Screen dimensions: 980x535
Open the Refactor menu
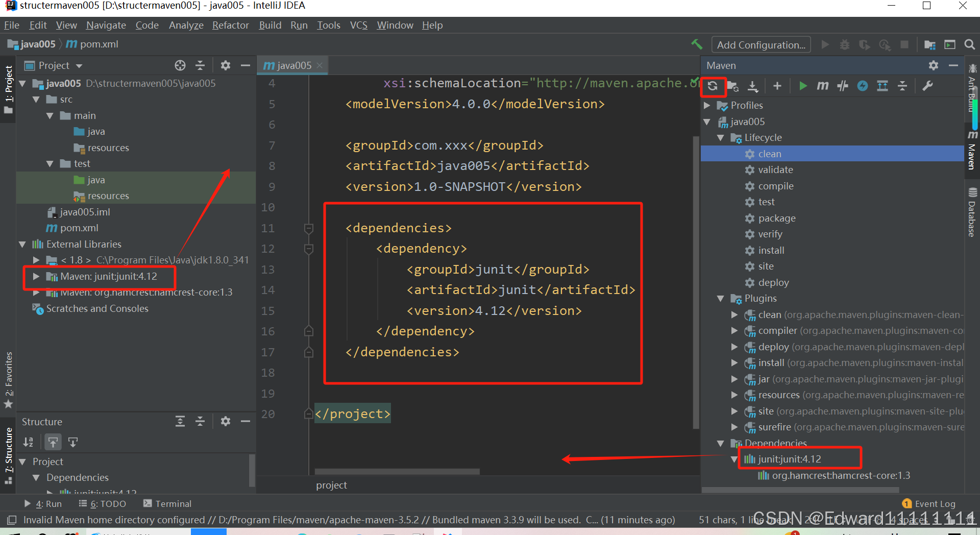pos(231,25)
